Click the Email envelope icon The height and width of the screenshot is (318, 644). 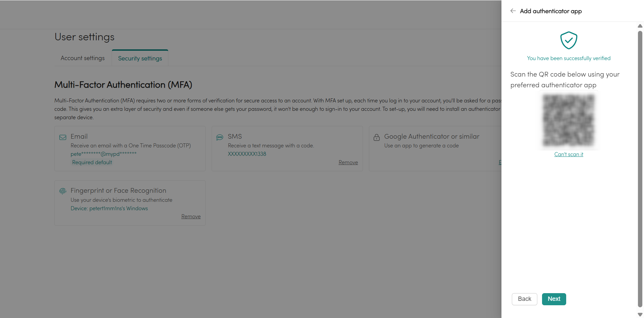(63, 137)
